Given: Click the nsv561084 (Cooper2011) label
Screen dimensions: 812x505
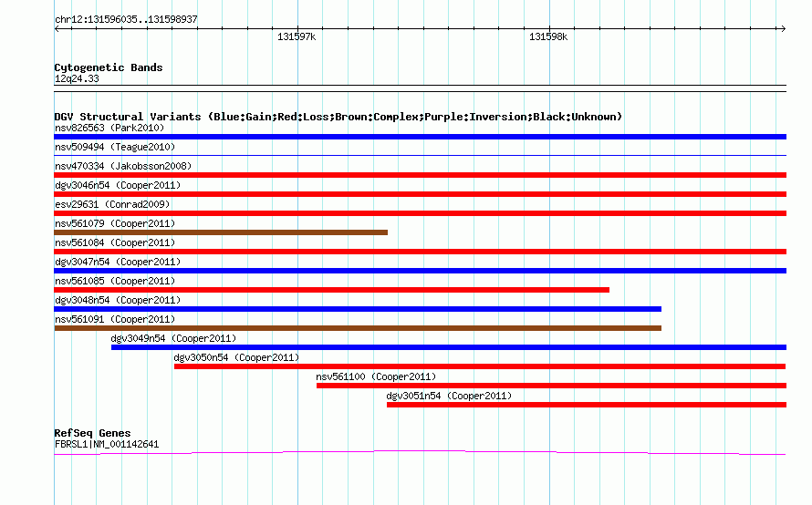Looking at the screenshot, I should [x=115, y=242].
